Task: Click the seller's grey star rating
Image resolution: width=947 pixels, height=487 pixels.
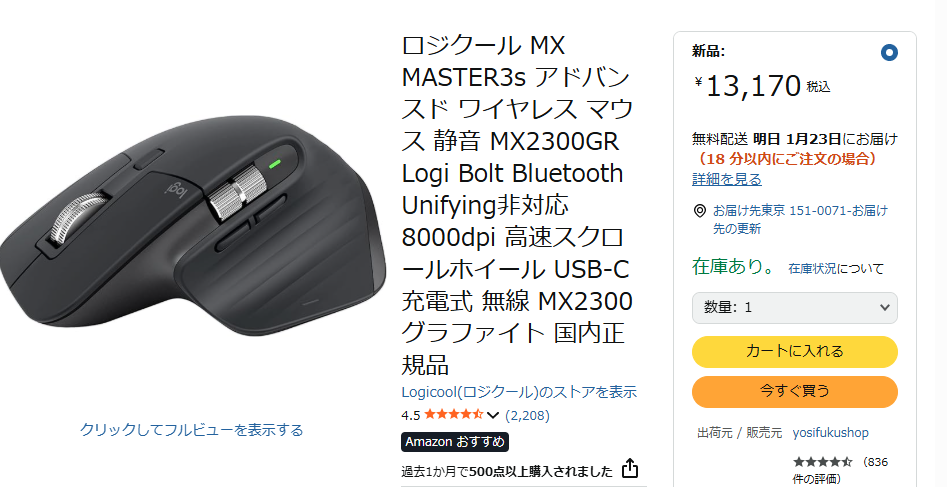Action: 822,462
